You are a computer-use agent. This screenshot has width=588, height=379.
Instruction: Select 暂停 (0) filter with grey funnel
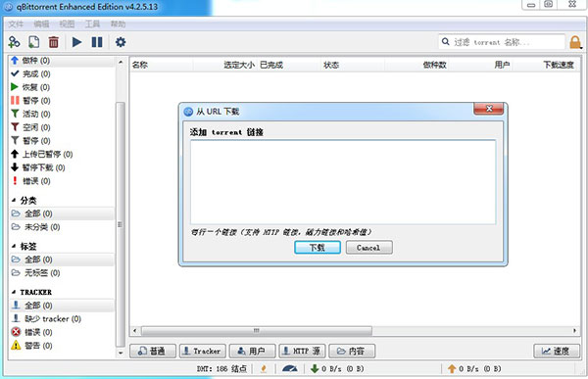coord(62,141)
